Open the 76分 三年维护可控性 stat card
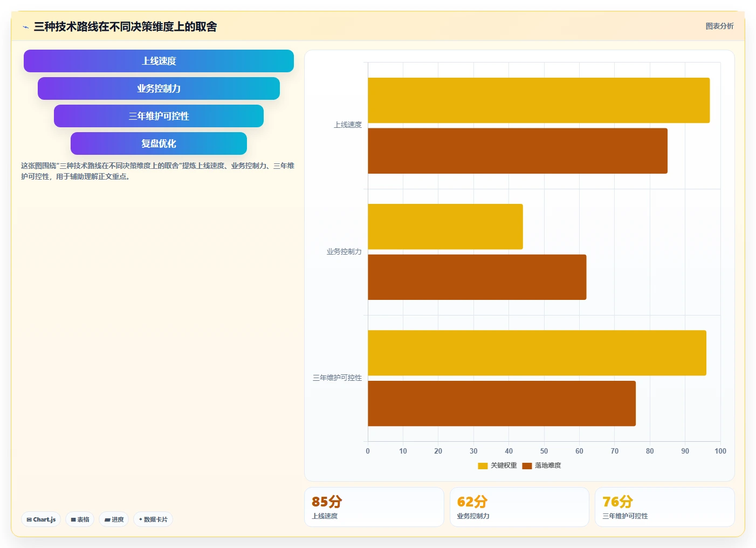This screenshot has width=756, height=548. [664, 507]
